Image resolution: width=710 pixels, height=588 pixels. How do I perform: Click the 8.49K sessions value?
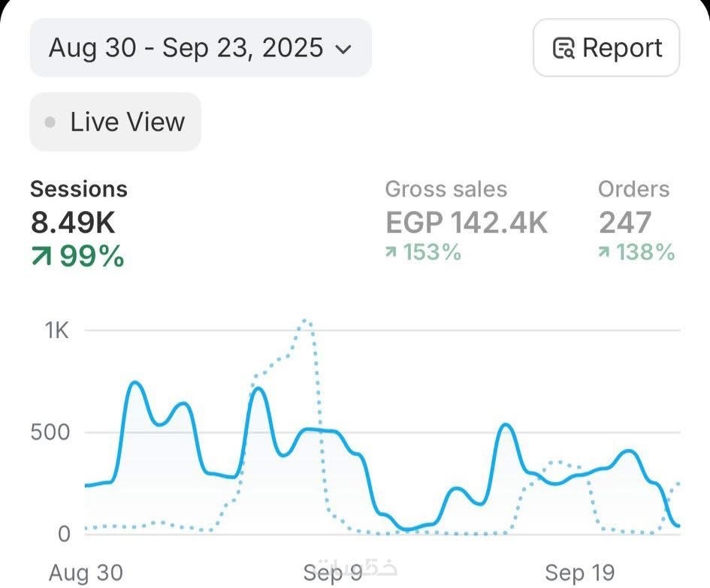tap(74, 222)
